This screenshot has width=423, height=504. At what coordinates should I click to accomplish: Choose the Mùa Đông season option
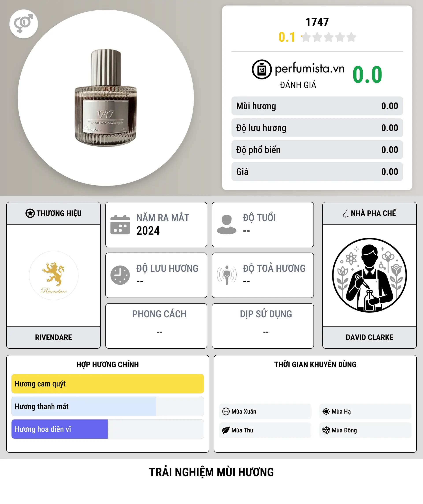[365, 430]
